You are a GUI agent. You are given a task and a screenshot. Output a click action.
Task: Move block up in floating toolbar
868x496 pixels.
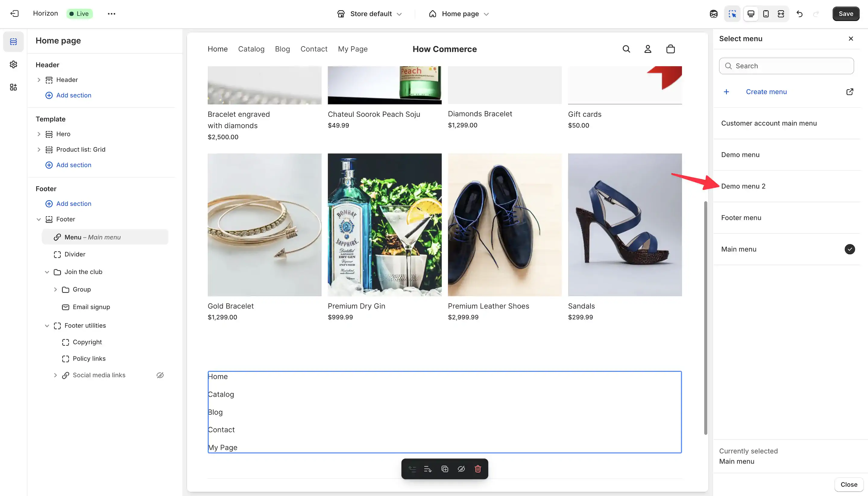point(412,469)
